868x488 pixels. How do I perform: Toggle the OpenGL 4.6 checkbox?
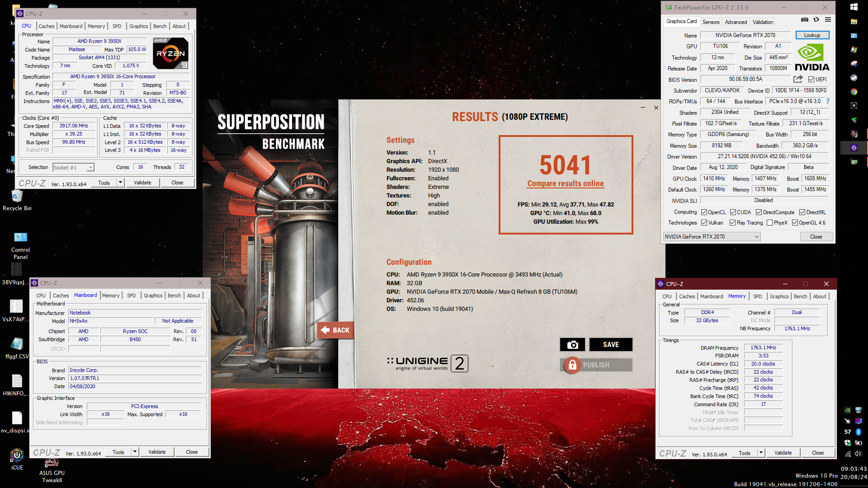[795, 223]
